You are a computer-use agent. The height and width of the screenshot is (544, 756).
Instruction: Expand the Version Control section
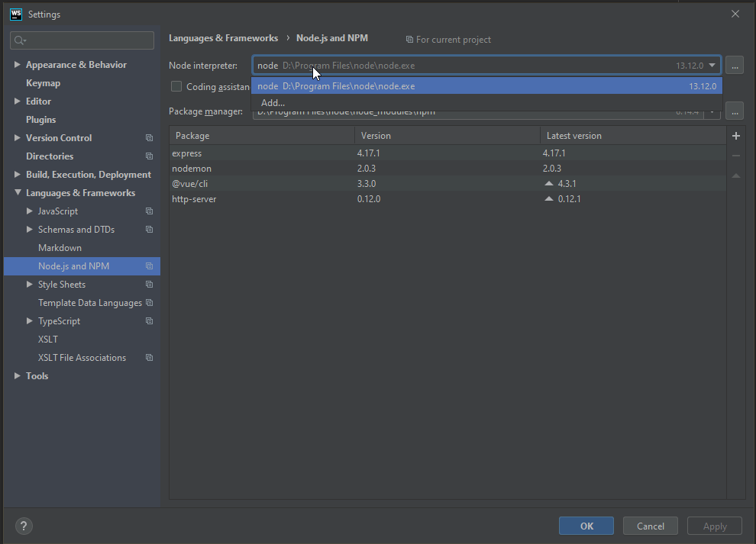point(18,138)
